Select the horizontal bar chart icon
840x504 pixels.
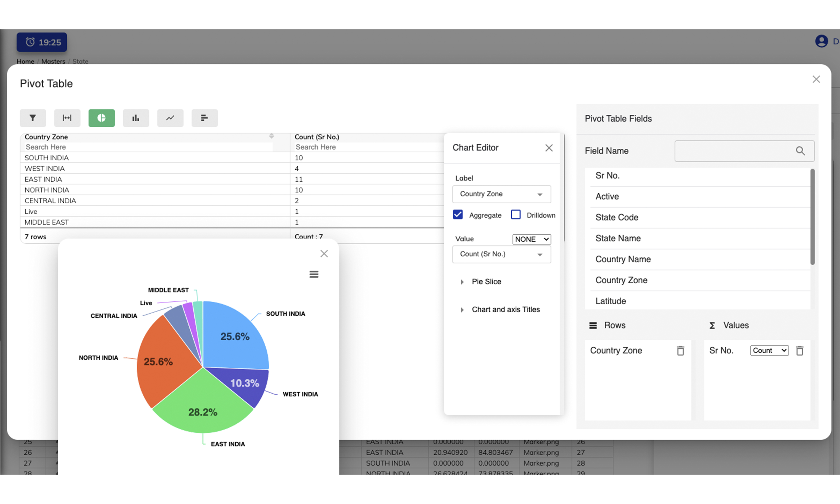coord(204,118)
